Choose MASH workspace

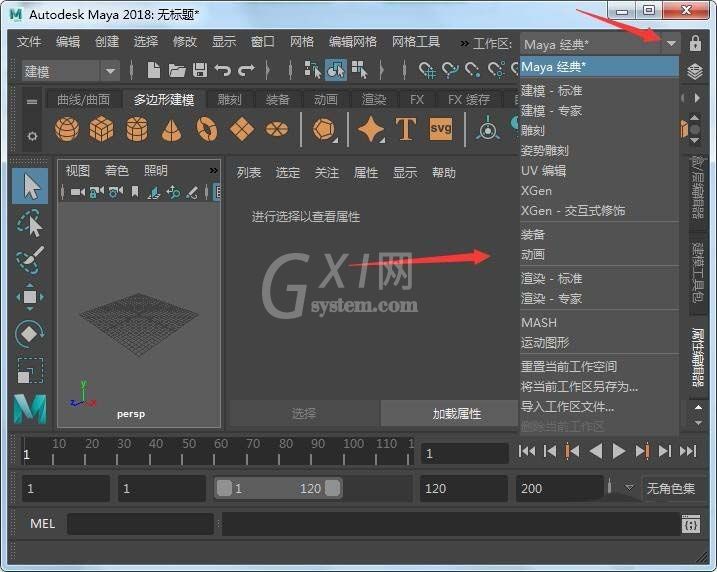pos(599,322)
